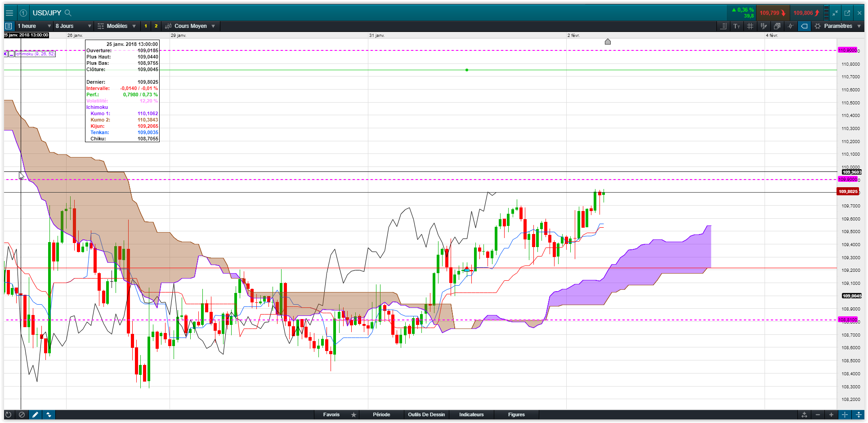Open the grid color picker tool
The width and height of the screenshot is (868, 423).
[x=764, y=26]
